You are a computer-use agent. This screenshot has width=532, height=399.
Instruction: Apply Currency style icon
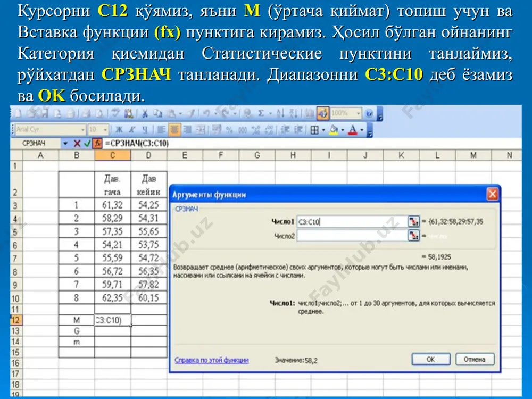coord(217,129)
